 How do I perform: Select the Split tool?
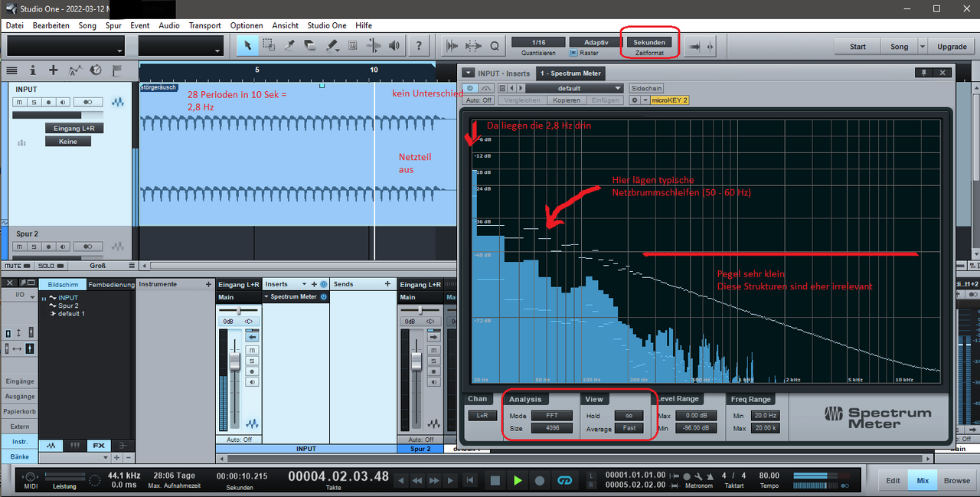(x=289, y=45)
